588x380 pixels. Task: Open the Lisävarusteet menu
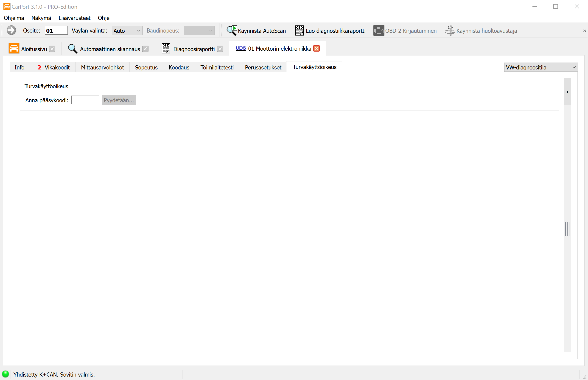(x=74, y=18)
